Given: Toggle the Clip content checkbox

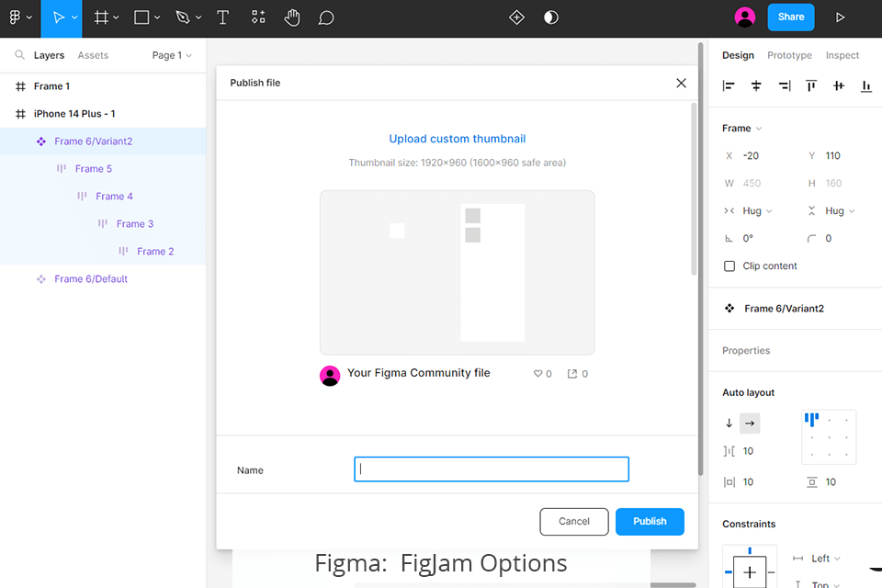Looking at the screenshot, I should [729, 266].
